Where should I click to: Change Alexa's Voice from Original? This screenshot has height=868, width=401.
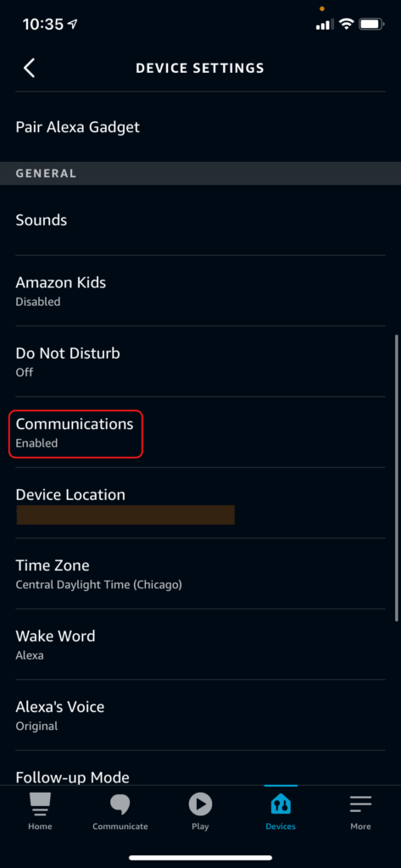point(200,715)
